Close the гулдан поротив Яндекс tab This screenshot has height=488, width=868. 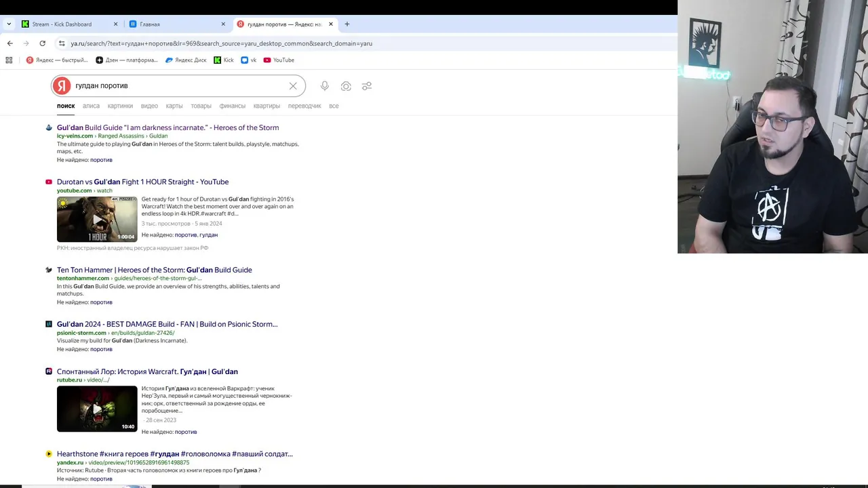pos(331,24)
